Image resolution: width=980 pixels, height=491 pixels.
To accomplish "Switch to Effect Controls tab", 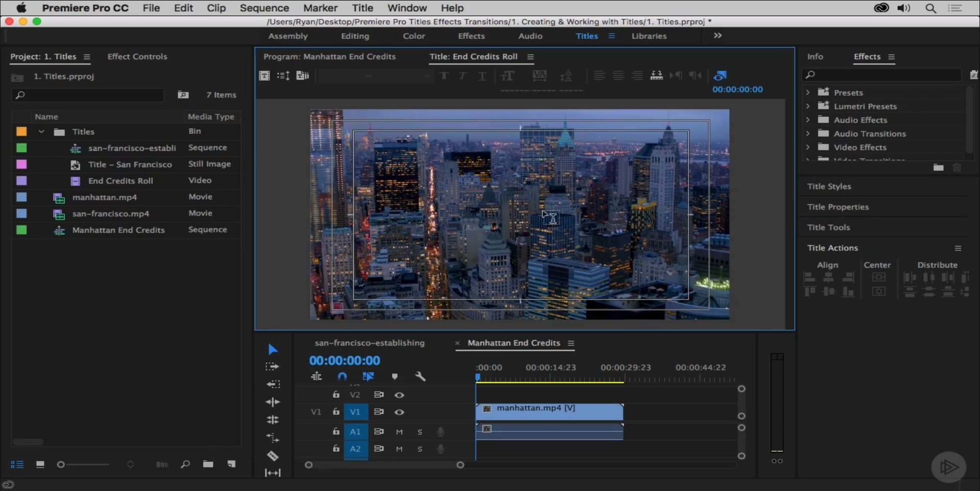I will (137, 57).
